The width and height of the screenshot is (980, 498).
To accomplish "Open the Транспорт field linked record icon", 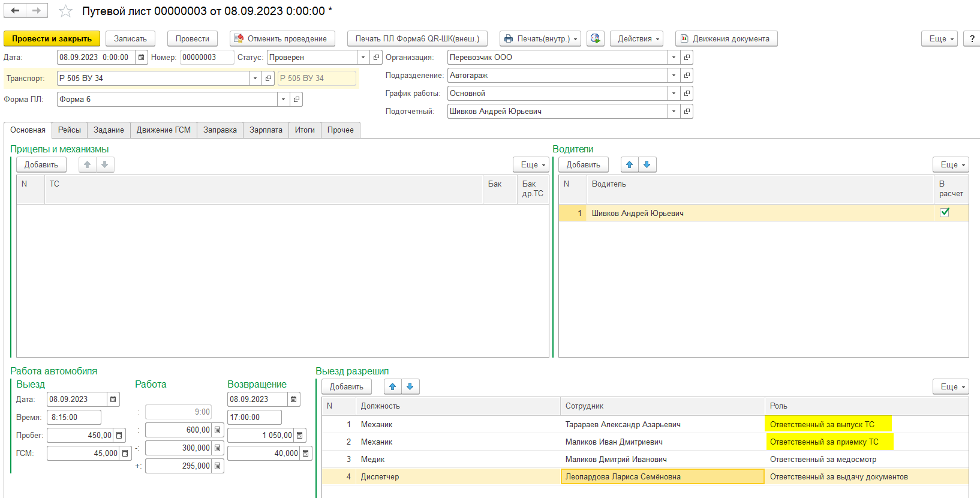I will coord(269,79).
